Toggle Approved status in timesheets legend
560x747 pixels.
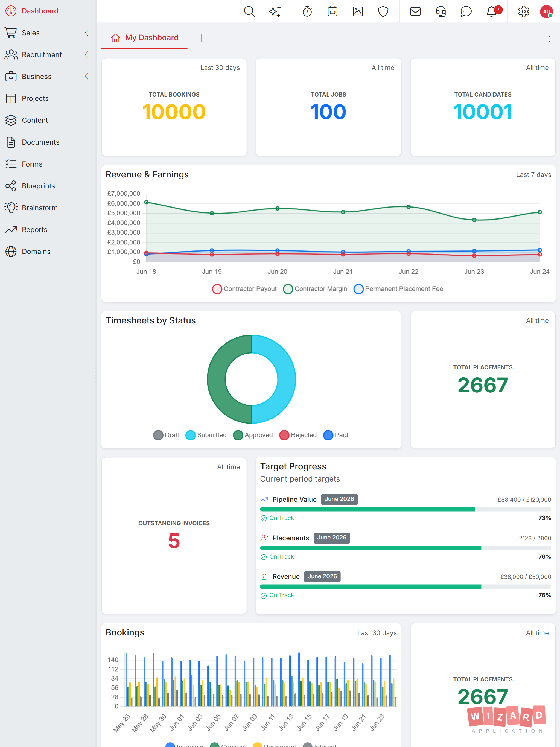tap(253, 435)
